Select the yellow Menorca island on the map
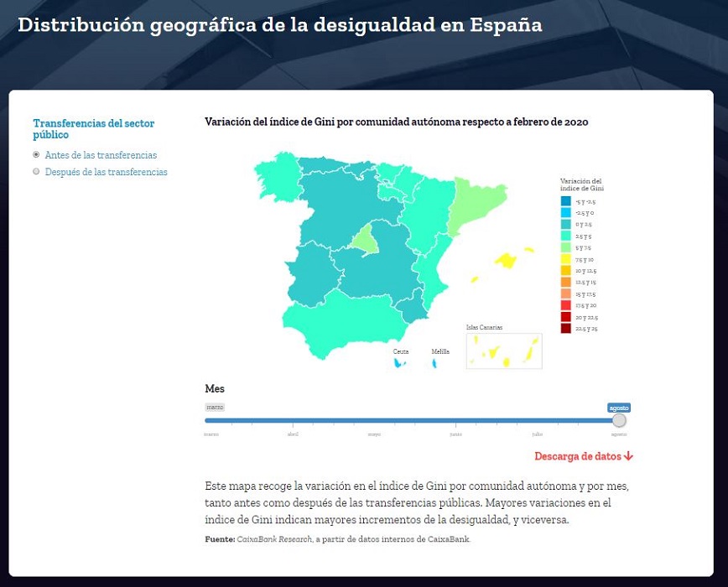This screenshot has width=728, height=587. [529, 250]
